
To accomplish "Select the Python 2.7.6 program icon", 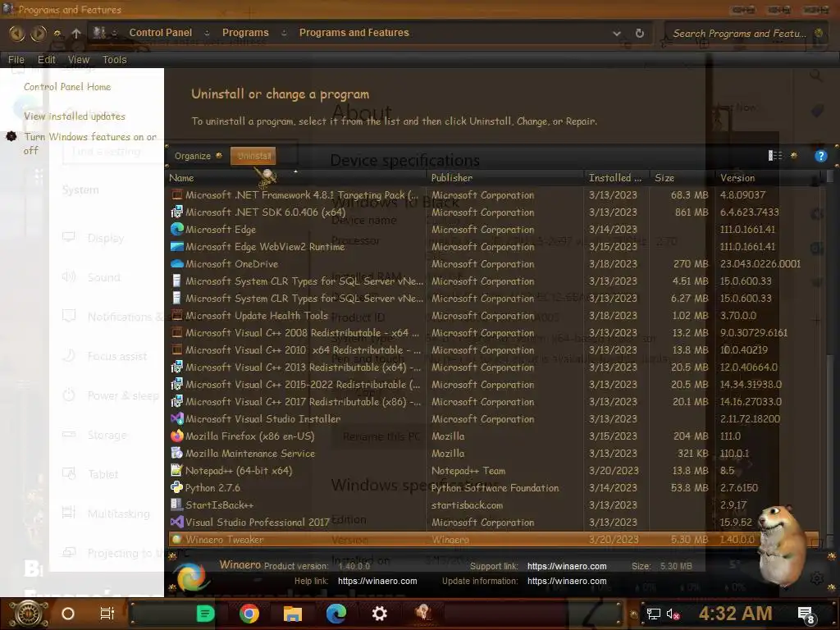I will (x=176, y=487).
